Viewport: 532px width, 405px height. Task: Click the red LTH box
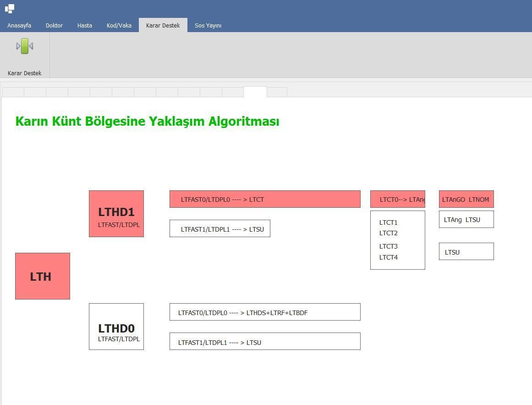click(x=43, y=276)
